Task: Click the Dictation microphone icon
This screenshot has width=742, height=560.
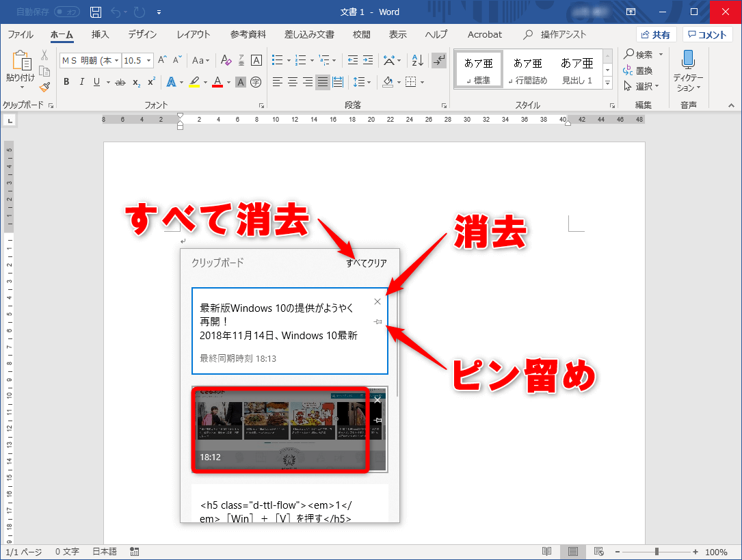Action: point(688,60)
